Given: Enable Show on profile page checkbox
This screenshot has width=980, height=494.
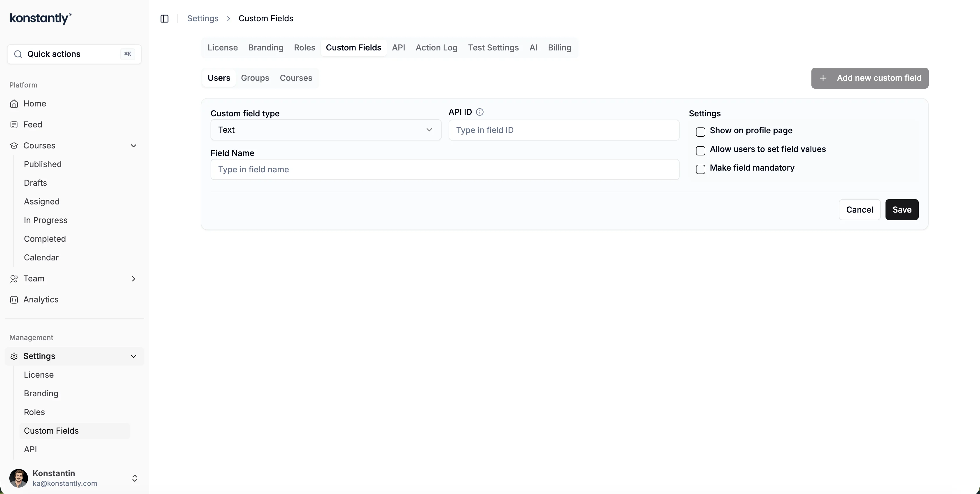Looking at the screenshot, I should pyautogui.click(x=700, y=132).
